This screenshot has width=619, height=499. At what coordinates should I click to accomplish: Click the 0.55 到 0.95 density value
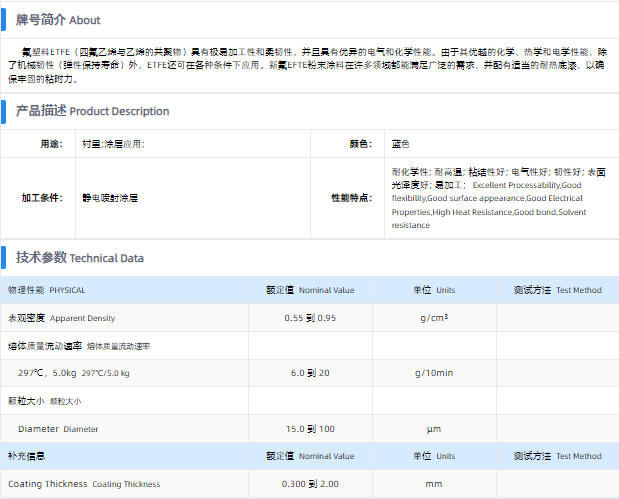pyautogui.click(x=309, y=318)
